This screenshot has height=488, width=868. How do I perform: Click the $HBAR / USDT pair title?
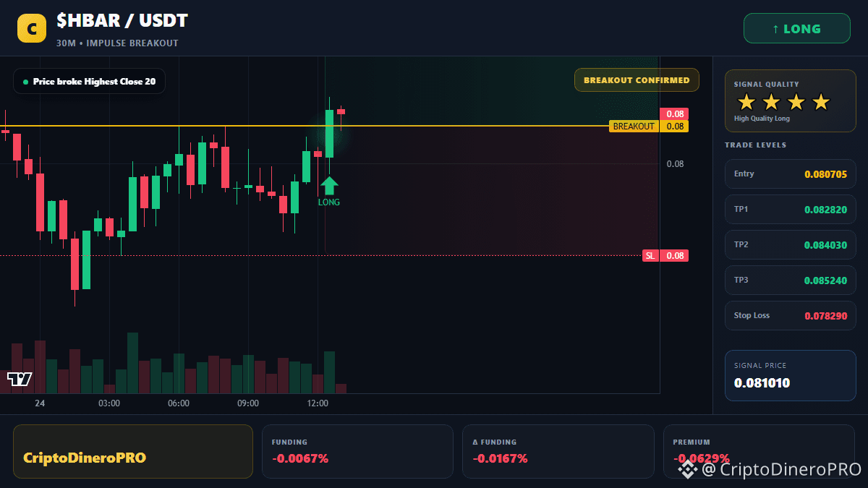click(122, 21)
